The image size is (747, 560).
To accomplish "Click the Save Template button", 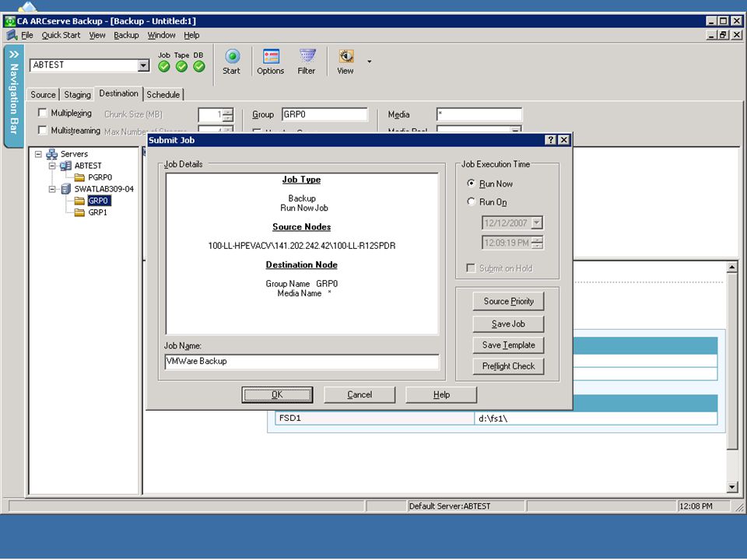I will (x=508, y=345).
